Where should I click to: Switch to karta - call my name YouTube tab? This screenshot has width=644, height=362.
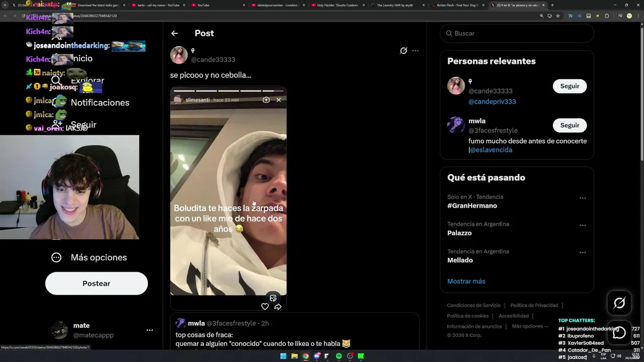pyautogui.click(x=158, y=5)
